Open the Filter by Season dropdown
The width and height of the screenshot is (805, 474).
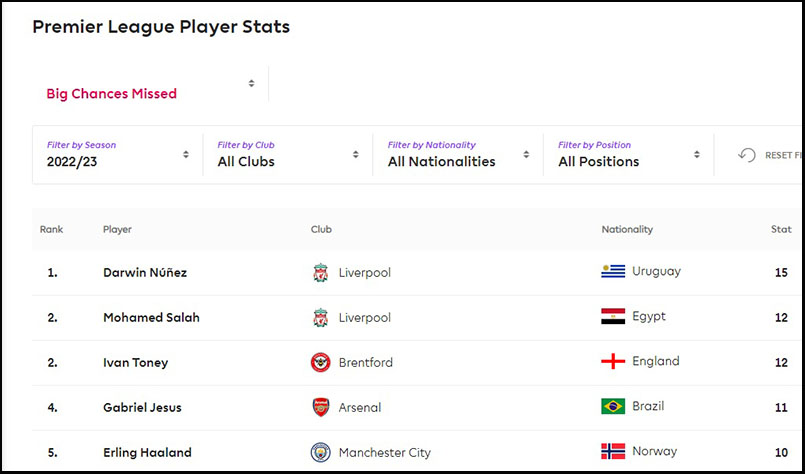[x=118, y=155]
